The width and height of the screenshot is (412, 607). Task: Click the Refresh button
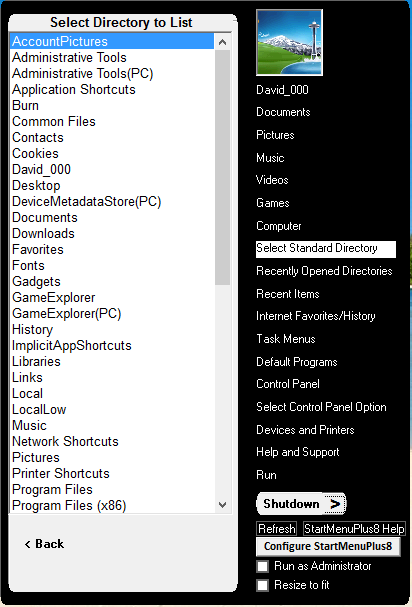click(276, 528)
